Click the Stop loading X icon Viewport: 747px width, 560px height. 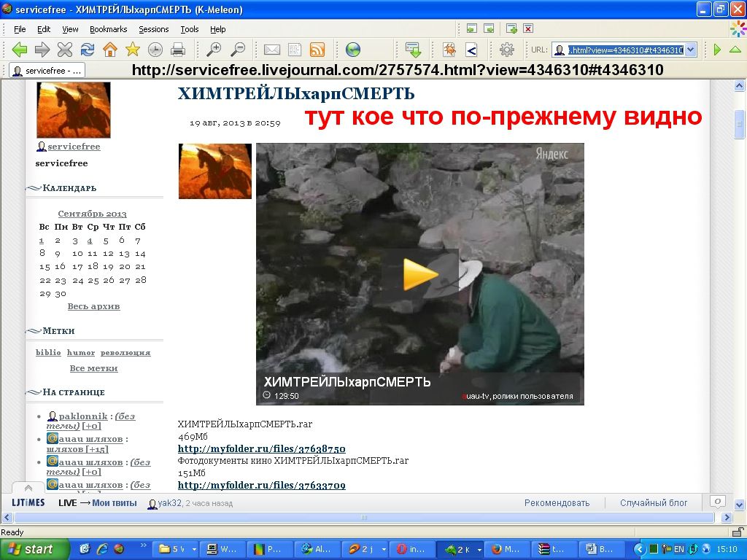tap(65, 49)
